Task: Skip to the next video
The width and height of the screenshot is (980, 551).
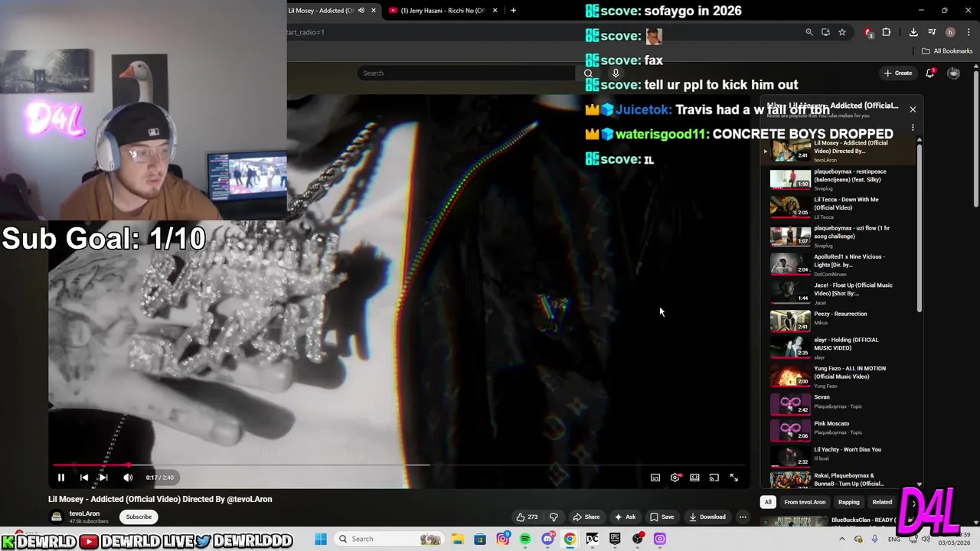Action: pos(103,478)
